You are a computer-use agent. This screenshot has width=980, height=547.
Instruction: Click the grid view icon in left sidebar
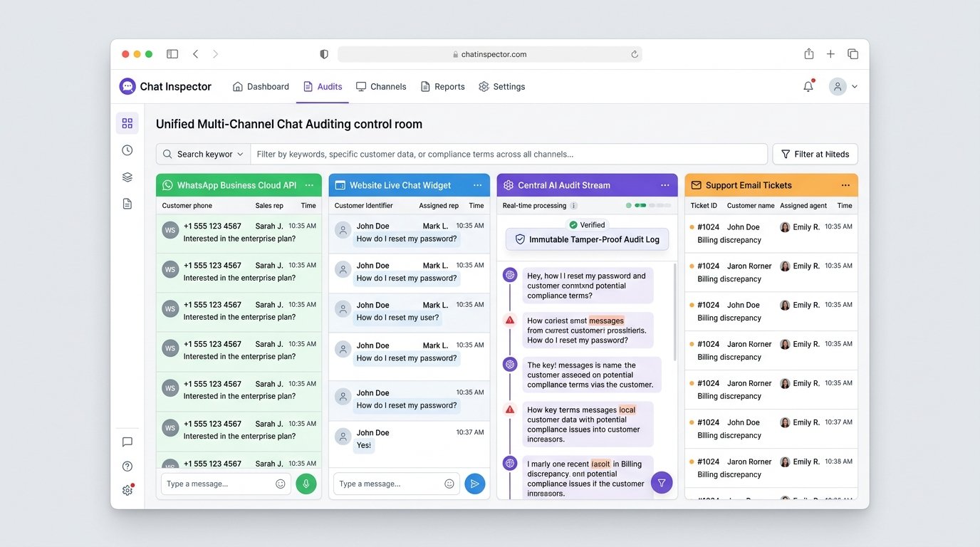tap(127, 123)
